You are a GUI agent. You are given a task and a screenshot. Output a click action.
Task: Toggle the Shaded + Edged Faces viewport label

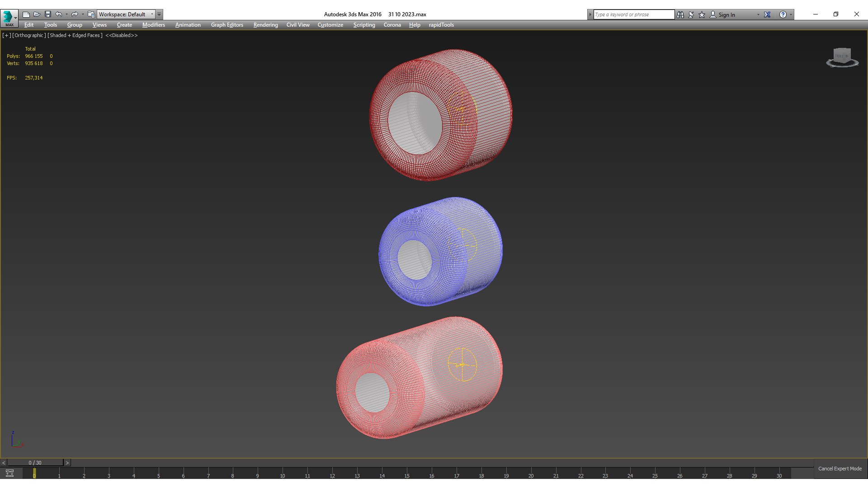(x=75, y=35)
